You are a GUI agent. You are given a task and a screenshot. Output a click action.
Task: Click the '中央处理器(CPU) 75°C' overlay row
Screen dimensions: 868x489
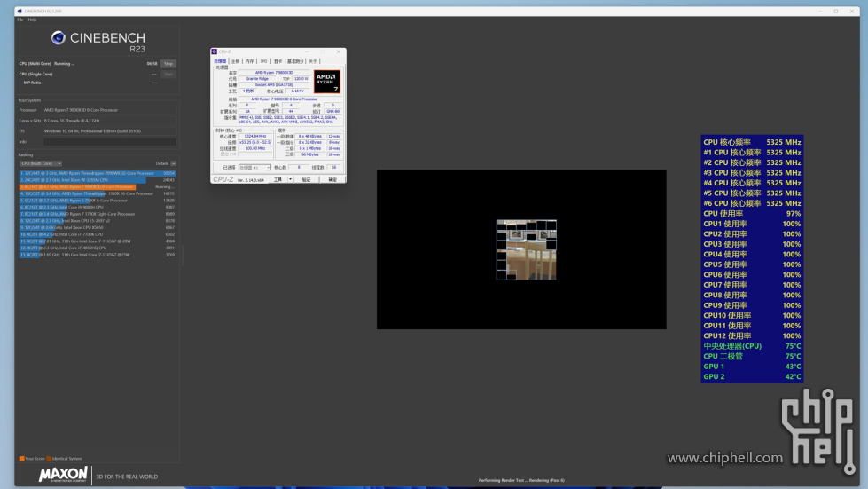(x=752, y=346)
